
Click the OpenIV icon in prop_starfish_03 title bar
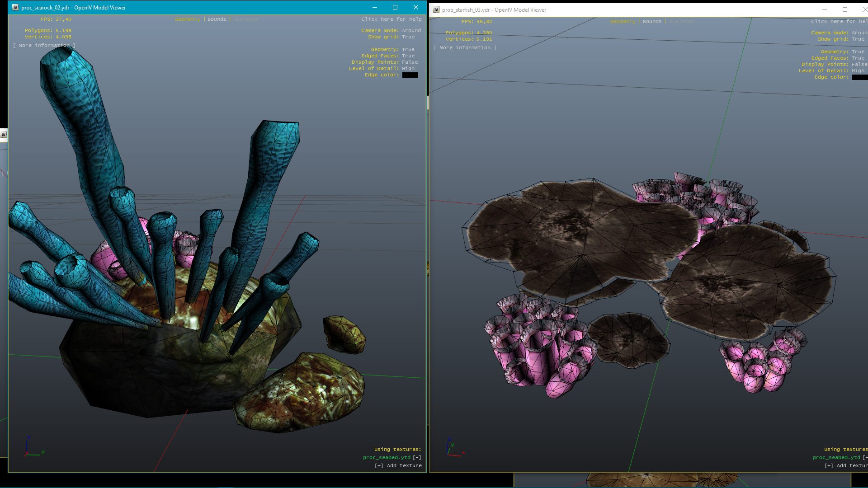click(x=435, y=9)
